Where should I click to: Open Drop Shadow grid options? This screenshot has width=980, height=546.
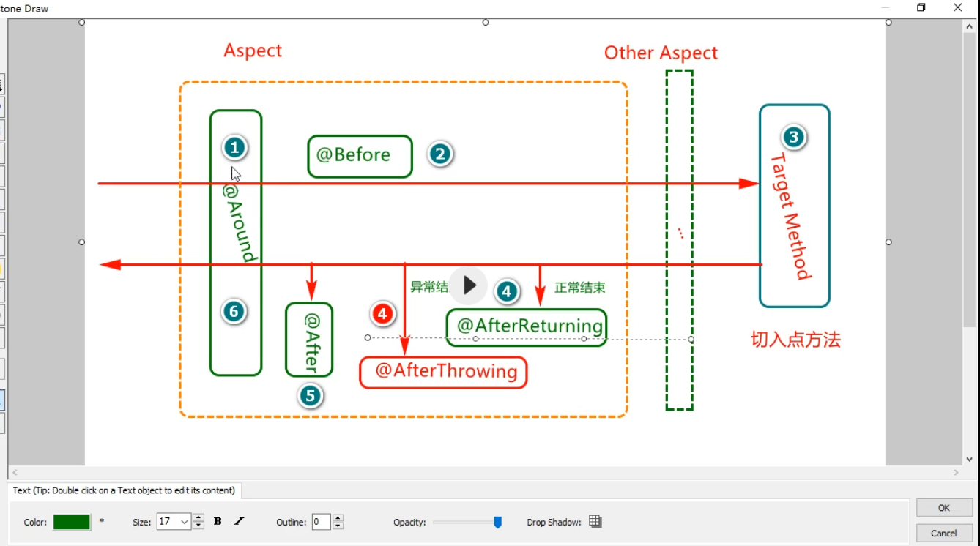click(595, 522)
